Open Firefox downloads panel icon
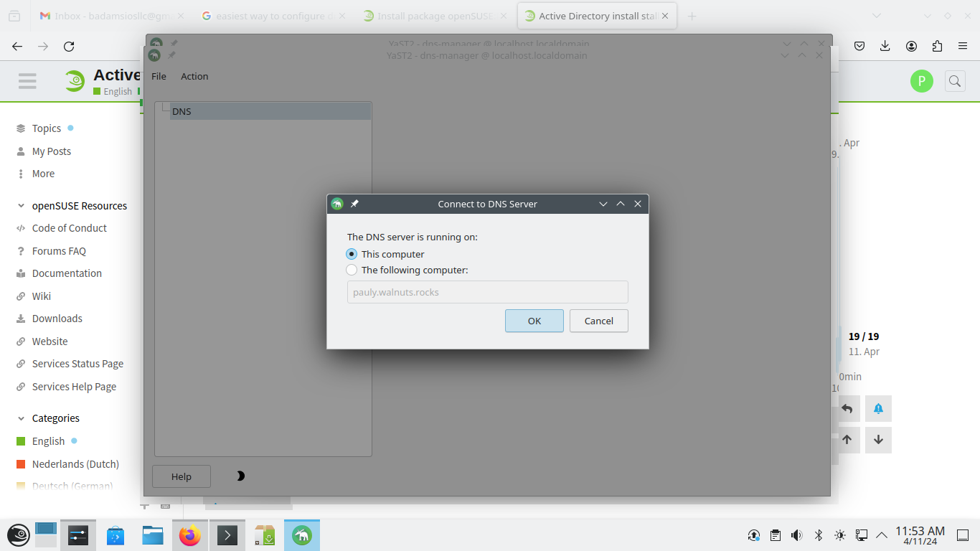 click(885, 46)
